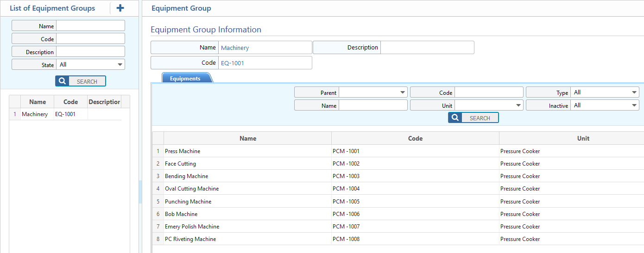Select the Bob Machine row
644x253 pixels.
click(x=398, y=214)
